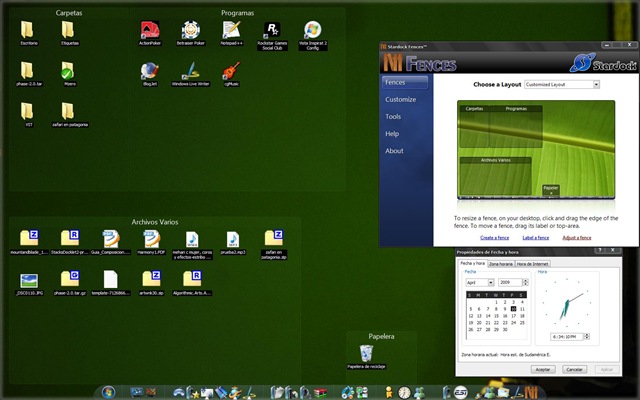Viewport: 640px width, 400px height.
Task: Open the Choose a Layout dropdown
Action: [x=562, y=84]
